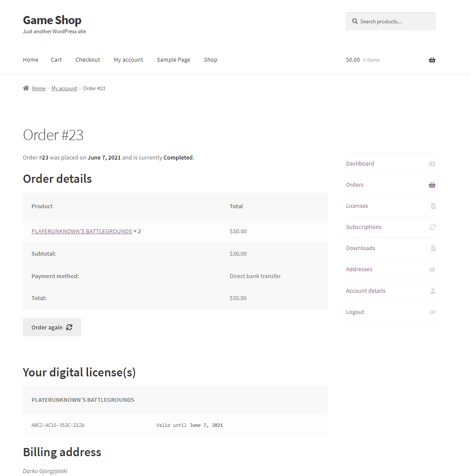
Task: Open PLAYERUNKNOWN'S BATTLEGROUNDS product link
Action: click(82, 232)
